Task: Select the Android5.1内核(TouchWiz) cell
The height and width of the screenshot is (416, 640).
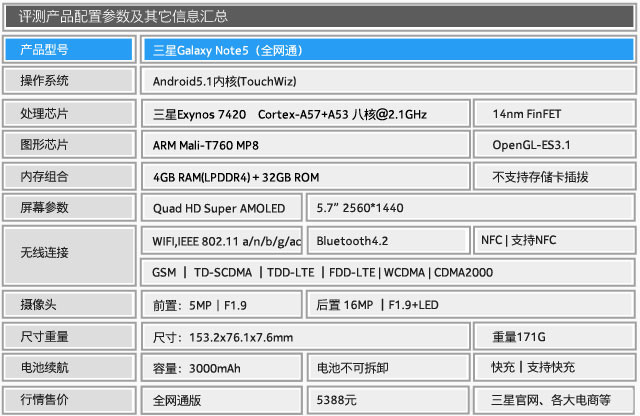Action: [388, 81]
